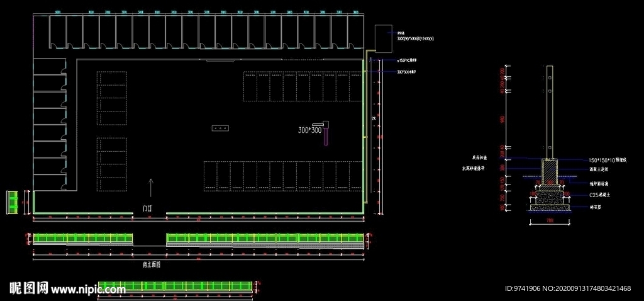Click the 700 width dimension under the foundation
Screen dimensions: 644x301
coord(550,221)
